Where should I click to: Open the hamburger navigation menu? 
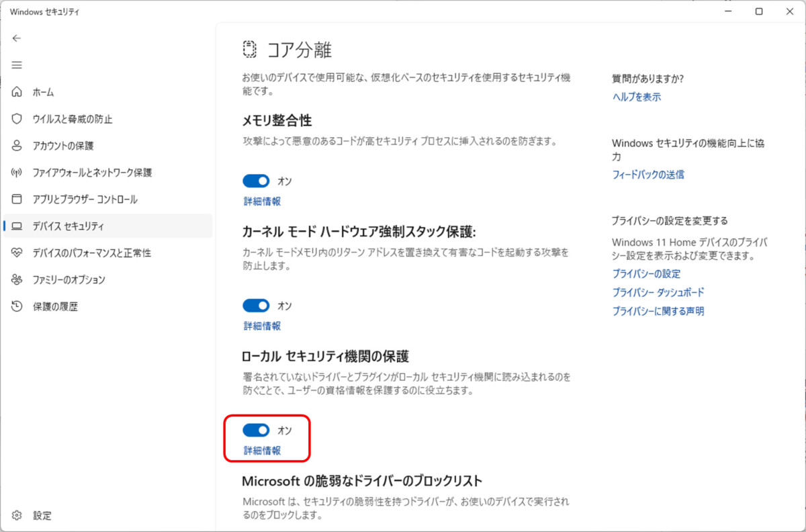pyautogui.click(x=17, y=65)
